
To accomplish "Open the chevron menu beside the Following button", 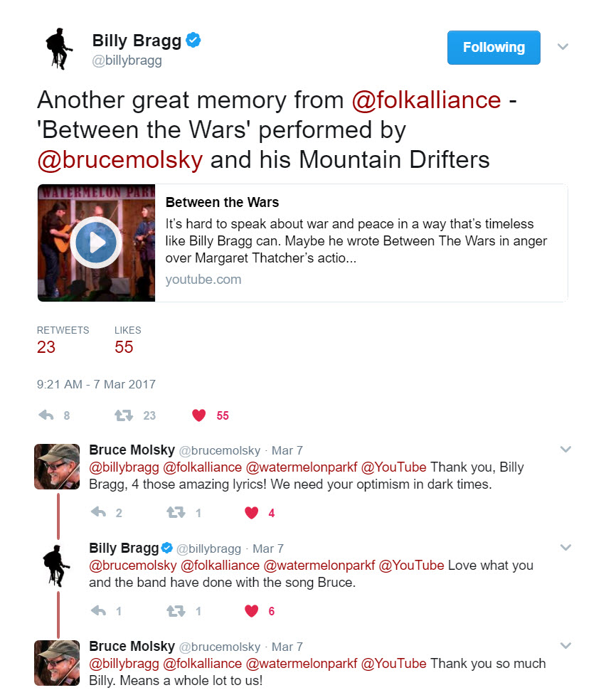I will click(563, 47).
